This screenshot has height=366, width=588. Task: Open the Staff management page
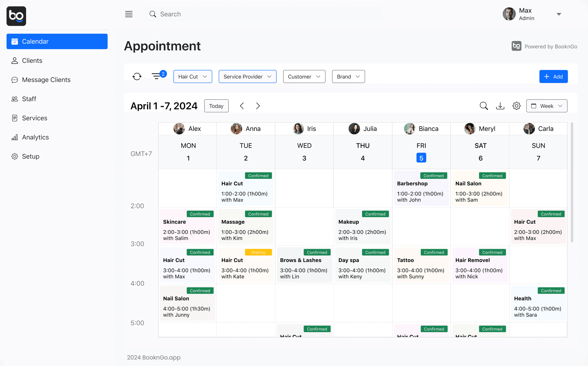click(x=29, y=99)
